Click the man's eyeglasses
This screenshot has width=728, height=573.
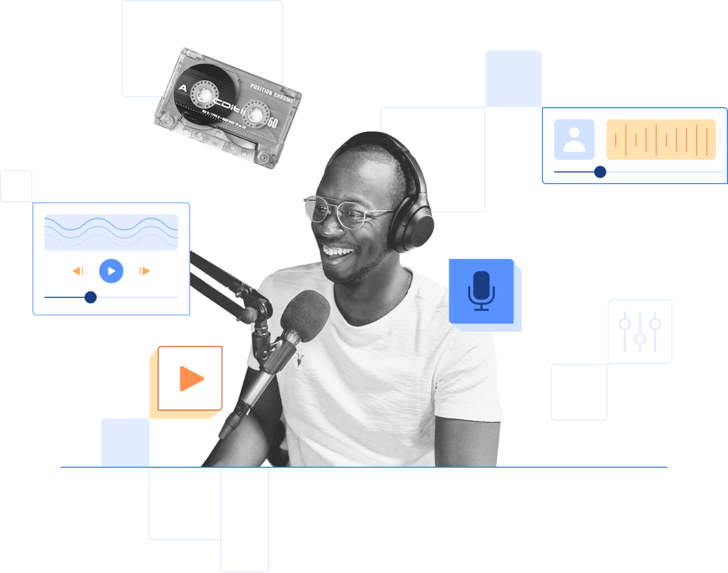pyautogui.click(x=344, y=212)
